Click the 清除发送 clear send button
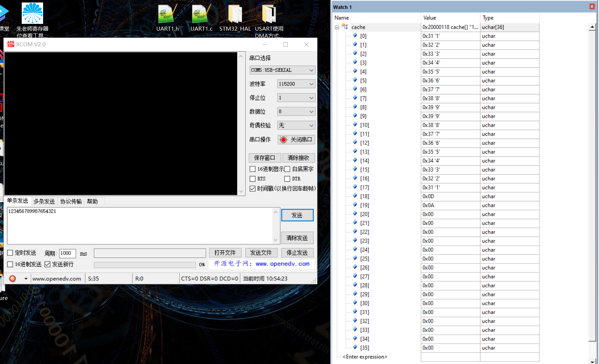The width and height of the screenshot is (599, 364). tap(297, 238)
